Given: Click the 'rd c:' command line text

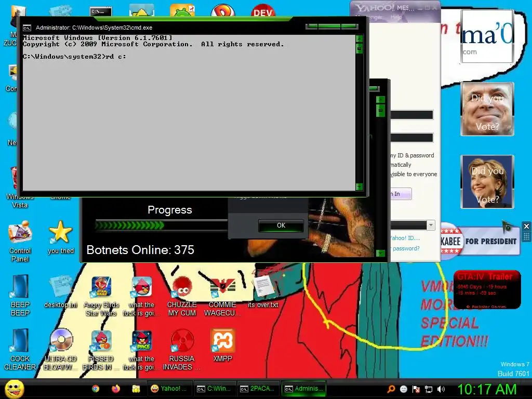Looking at the screenshot, I should (116, 57).
